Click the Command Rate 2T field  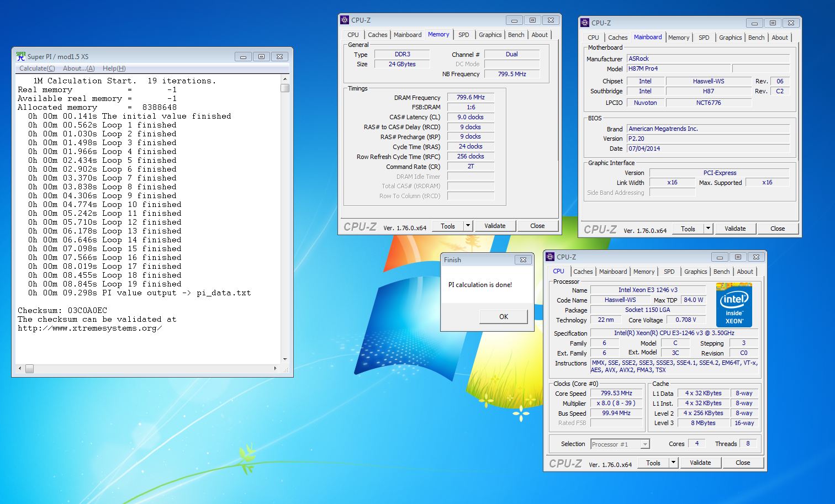click(x=471, y=166)
